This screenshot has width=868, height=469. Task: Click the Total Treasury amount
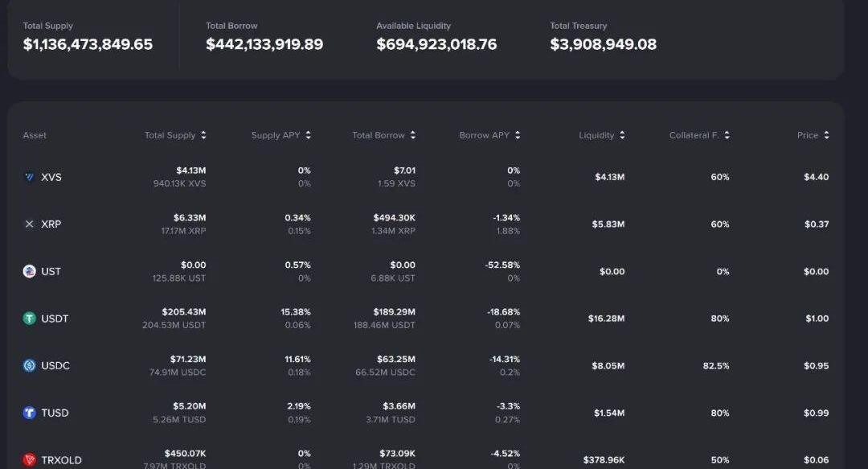point(603,45)
